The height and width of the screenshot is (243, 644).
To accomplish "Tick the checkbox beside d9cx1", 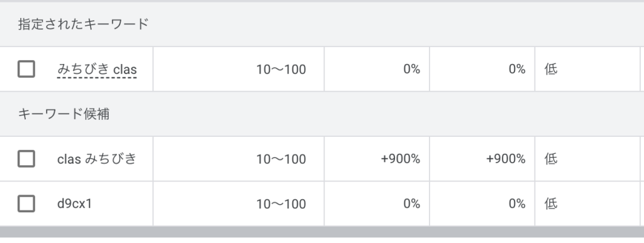I will pos(26,203).
